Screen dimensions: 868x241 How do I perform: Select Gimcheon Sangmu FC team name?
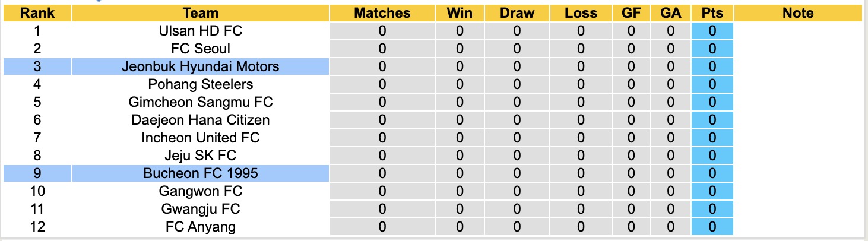(x=201, y=102)
